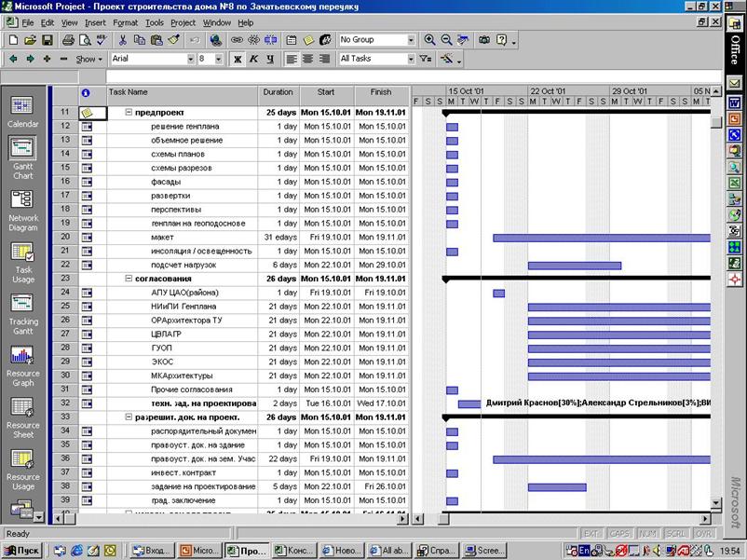The image size is (747, 560).
Task: Click the Task Name column header
Action: 182,96
